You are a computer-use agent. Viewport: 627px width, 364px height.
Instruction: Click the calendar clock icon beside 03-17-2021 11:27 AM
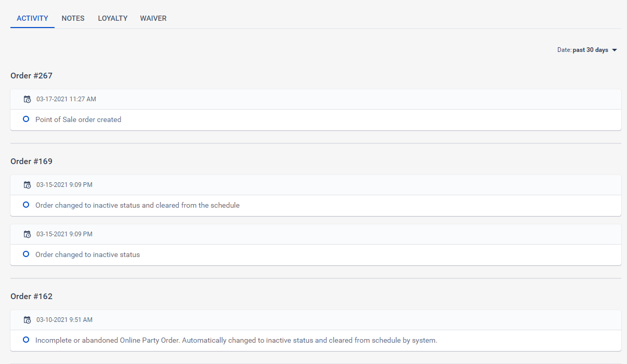(28, 99)
